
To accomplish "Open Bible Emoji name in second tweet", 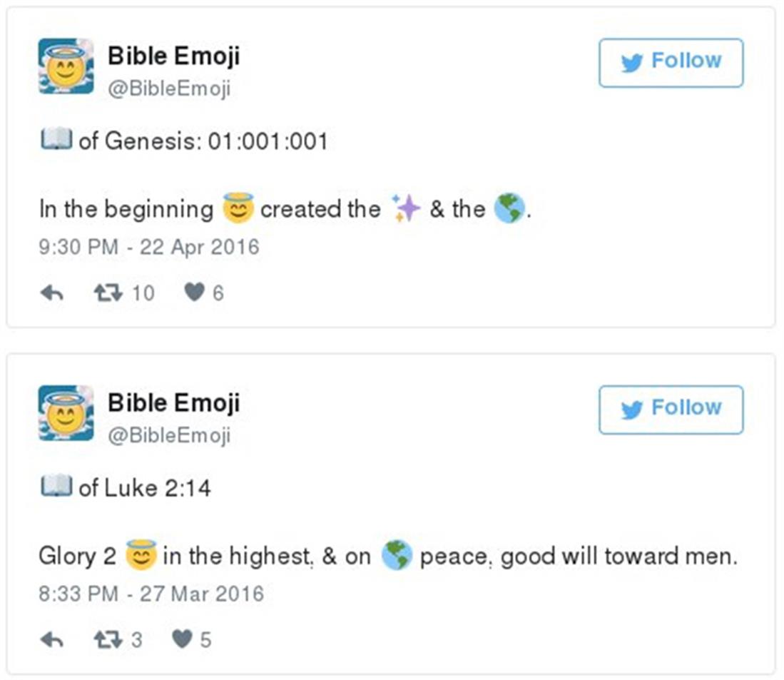I will (173, 402).
